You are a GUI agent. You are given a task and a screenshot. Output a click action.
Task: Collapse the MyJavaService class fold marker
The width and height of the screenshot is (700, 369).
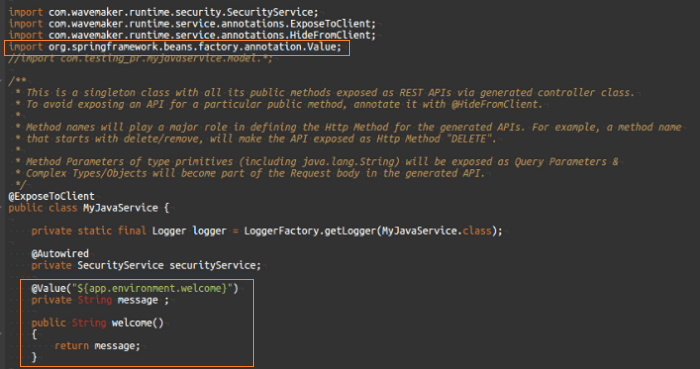click(x=2, y=208)
